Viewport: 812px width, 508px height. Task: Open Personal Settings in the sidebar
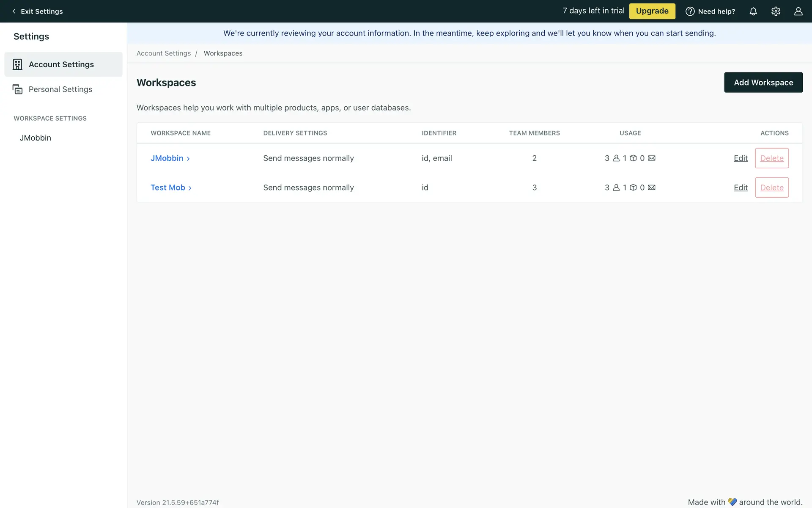point(60,89)
